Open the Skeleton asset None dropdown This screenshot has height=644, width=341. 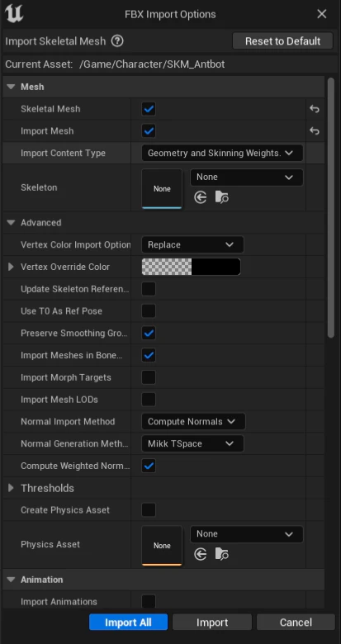pyautogui.click(x=247, y=177)
